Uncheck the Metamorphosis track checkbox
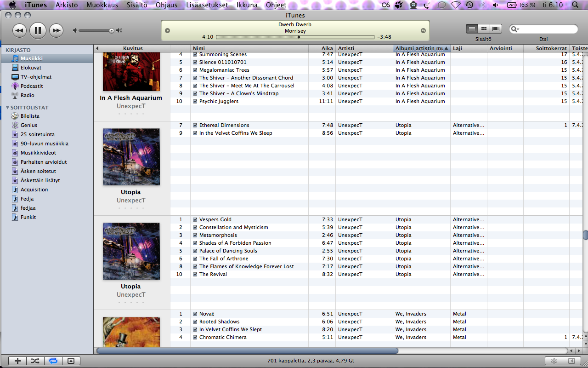The image size is (588, 368). coord(195,236)
